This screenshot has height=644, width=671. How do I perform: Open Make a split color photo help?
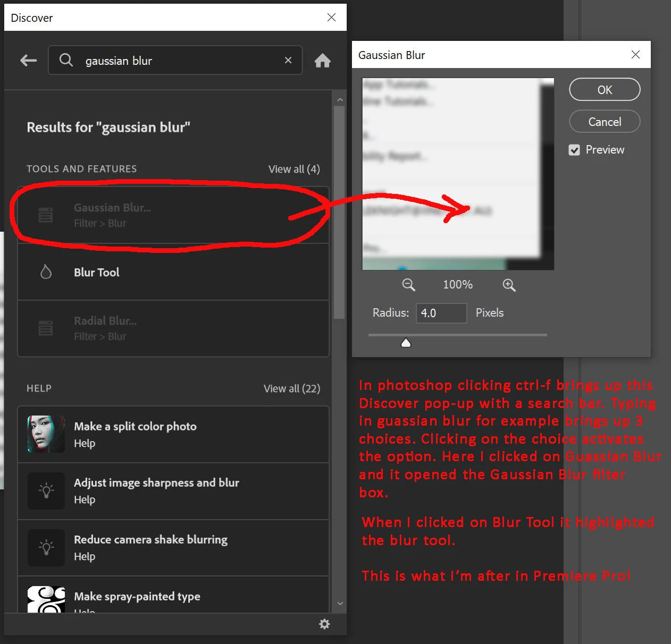point(173,435)
